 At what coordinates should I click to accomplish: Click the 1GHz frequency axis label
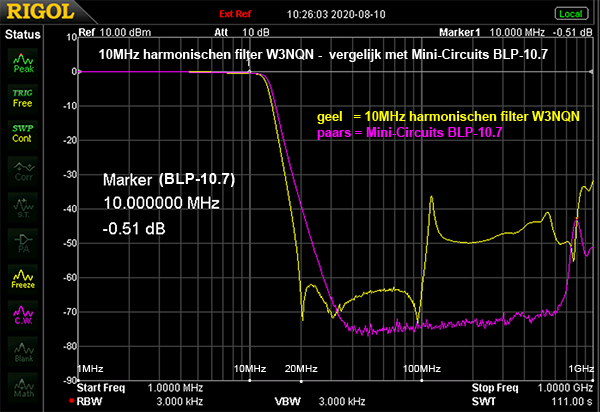click(x=581, y=369)
